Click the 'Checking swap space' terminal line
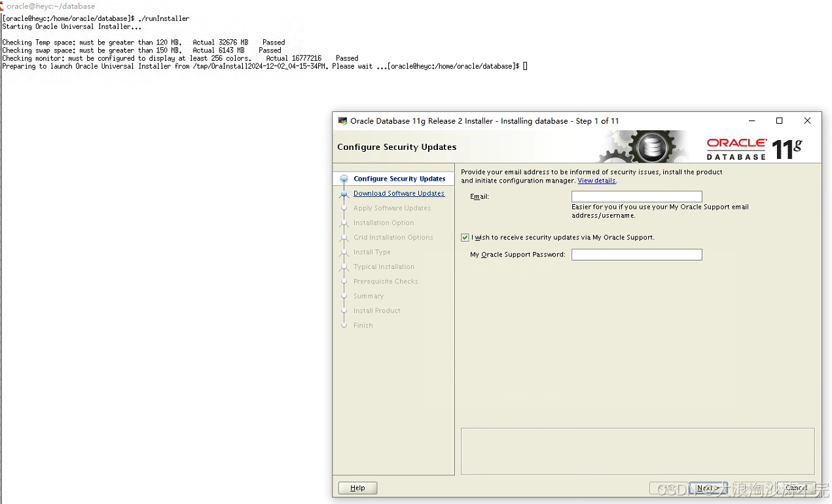This screenshot has width=832, height=504. pyautogui.click(x=141, y=50)
